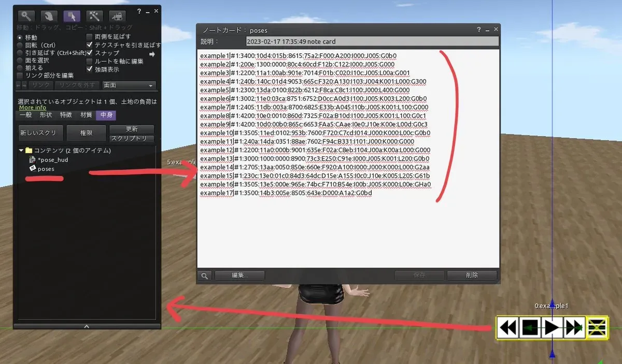Click the poses notecard icon
The width and height of the screenshot is (622, 364).
pos(32,169)
